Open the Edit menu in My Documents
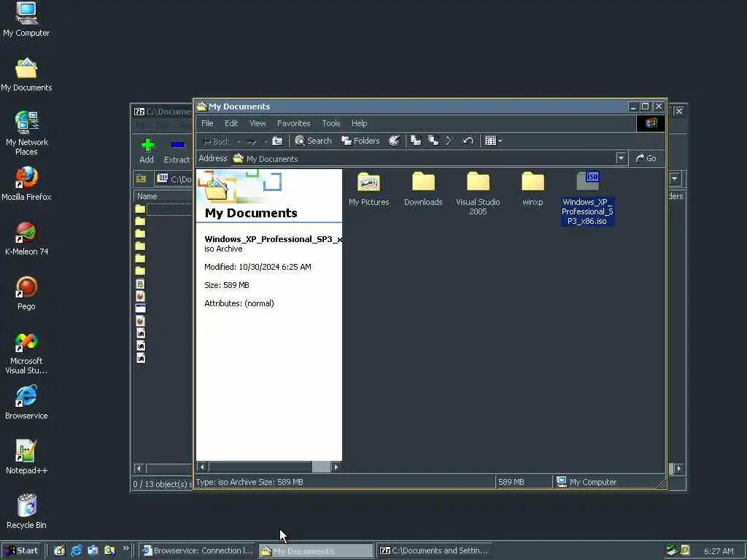747x560 pixels. (231, 123)
